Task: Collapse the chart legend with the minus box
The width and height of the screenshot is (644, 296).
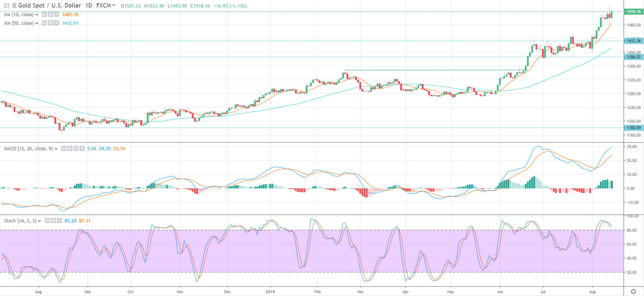Action: (6, 6)
